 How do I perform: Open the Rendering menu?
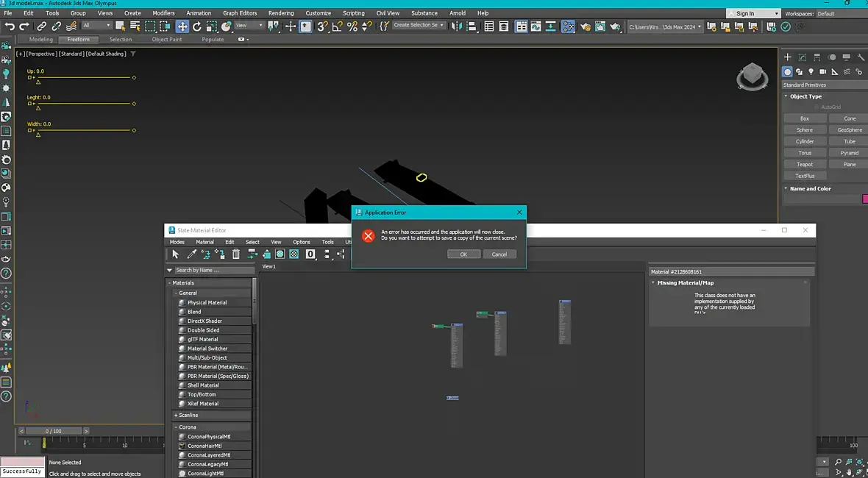[x=280, y=13]
